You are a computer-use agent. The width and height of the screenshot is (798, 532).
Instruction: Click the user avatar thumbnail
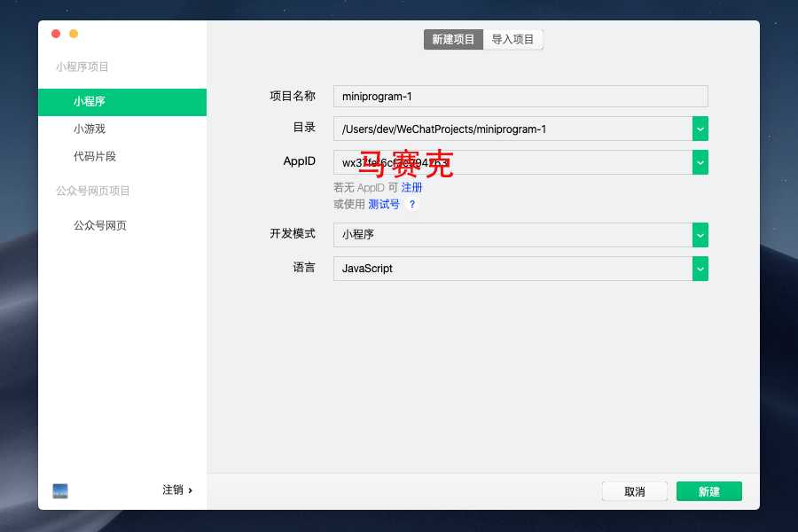click(60, 490)
